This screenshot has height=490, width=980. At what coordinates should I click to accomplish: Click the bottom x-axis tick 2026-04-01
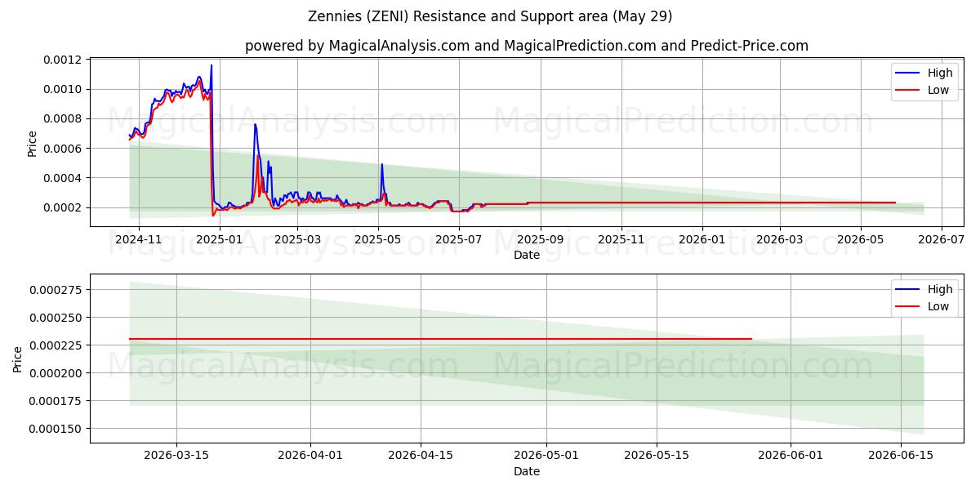click(311, 457)
